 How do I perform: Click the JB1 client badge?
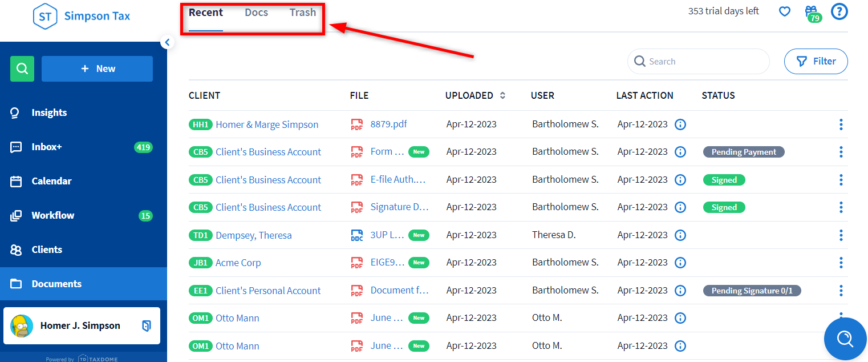click(201, 263)
